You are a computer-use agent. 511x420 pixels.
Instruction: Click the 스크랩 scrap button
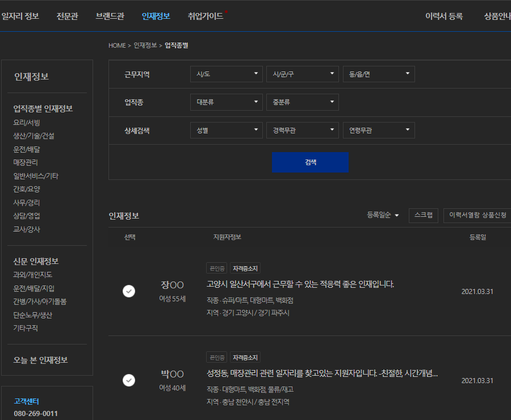(x=424, y=216)
